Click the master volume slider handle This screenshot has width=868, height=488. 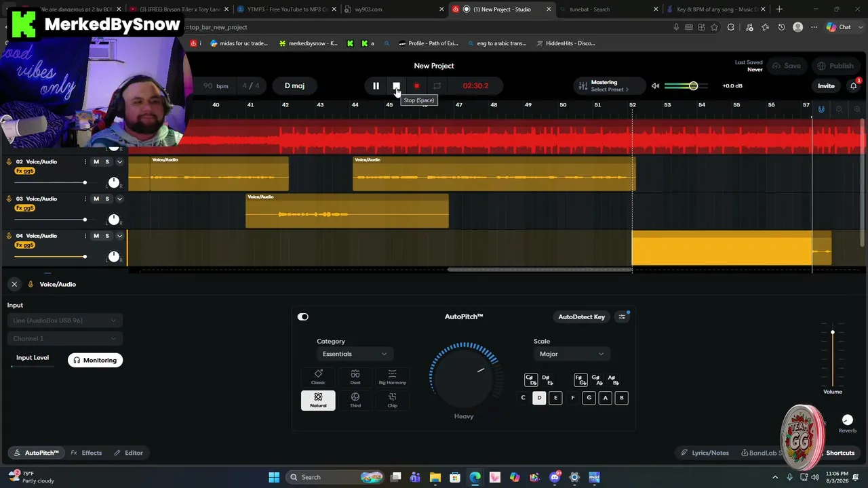(x=693, y=86)
